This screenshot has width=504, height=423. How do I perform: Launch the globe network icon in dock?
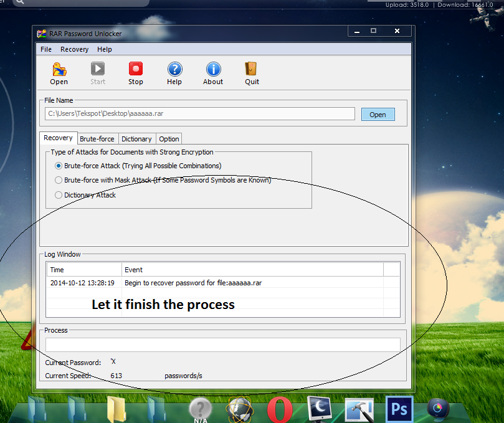click(240, 409)
